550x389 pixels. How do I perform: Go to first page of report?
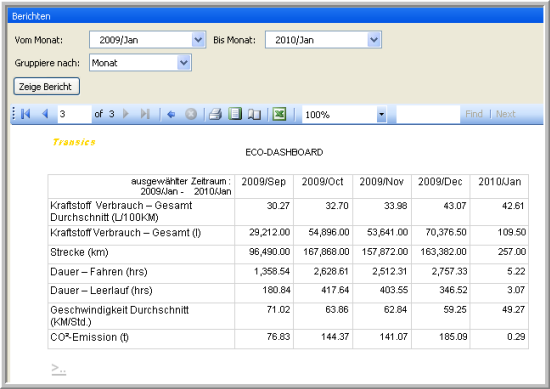26,114
